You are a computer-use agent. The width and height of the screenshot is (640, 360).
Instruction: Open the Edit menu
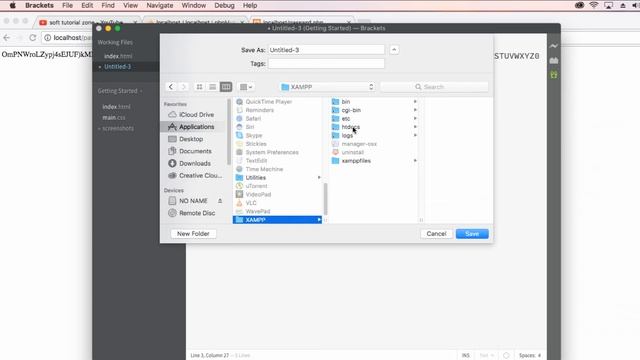[x=87, y=5]
